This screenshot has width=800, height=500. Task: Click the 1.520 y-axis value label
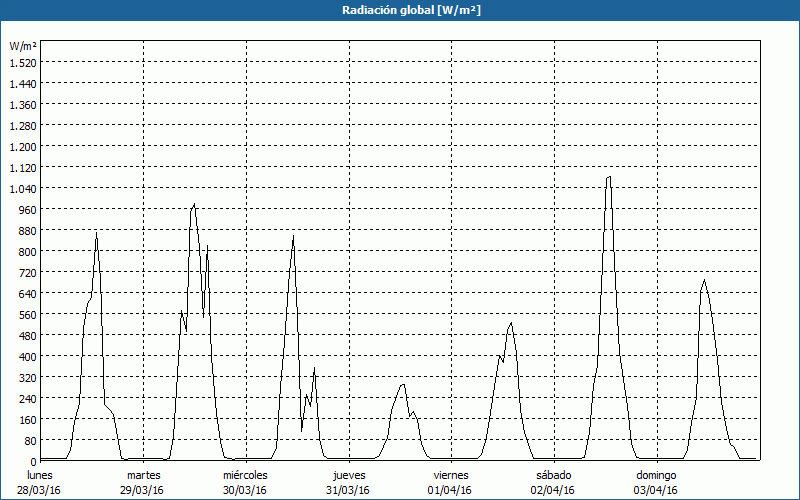coord(23,62)
